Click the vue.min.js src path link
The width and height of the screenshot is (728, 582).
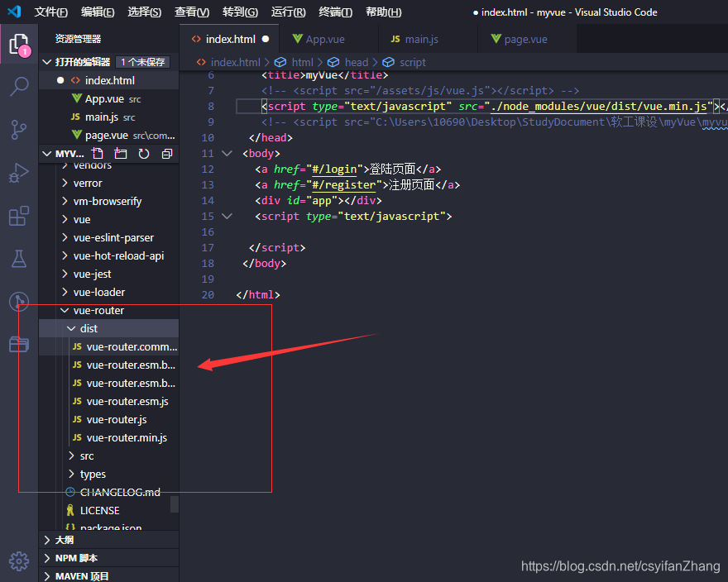tap(599, 107)
